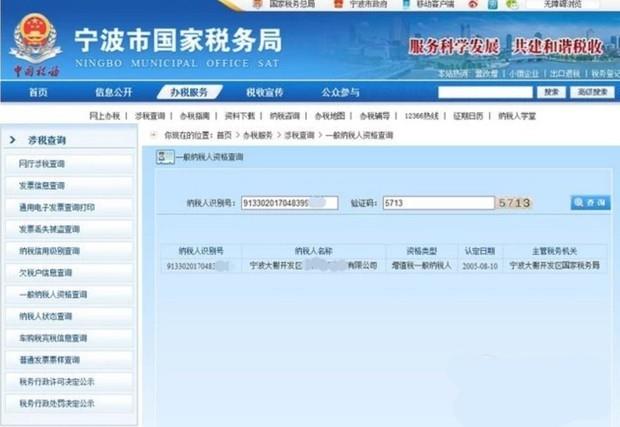620x427 pixels.
Task: Click the 高级搜索 button
Action: point(592,92)
